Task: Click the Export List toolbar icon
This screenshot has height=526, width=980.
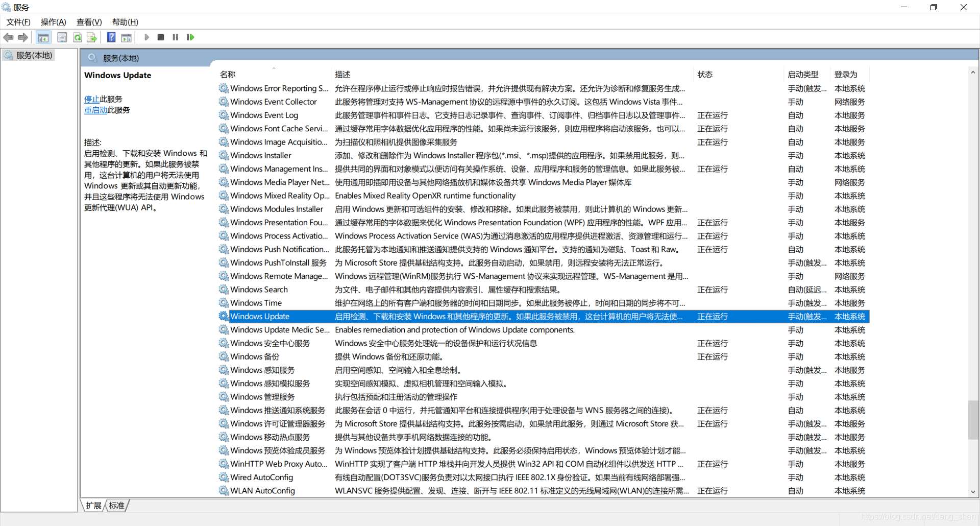Action: [x=92, y=37]
